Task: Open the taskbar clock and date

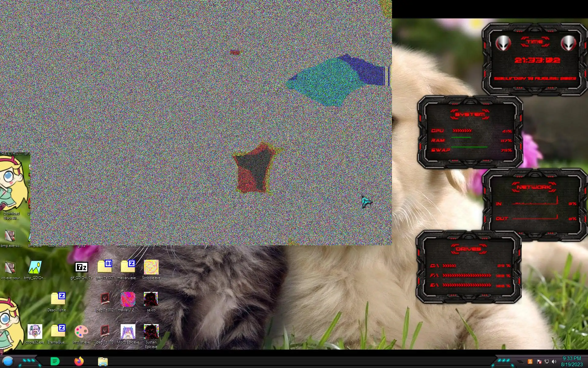Action: 571,361
